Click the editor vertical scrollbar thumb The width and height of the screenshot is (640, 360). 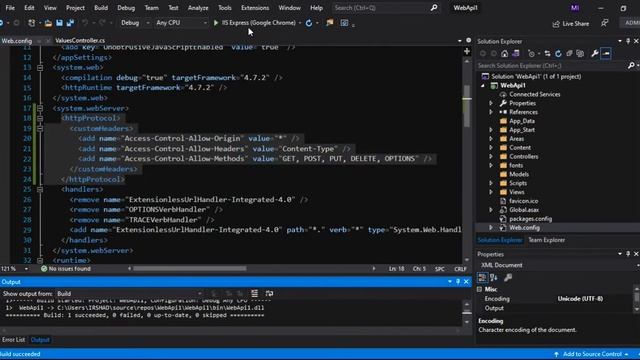[x=467, y=105]
